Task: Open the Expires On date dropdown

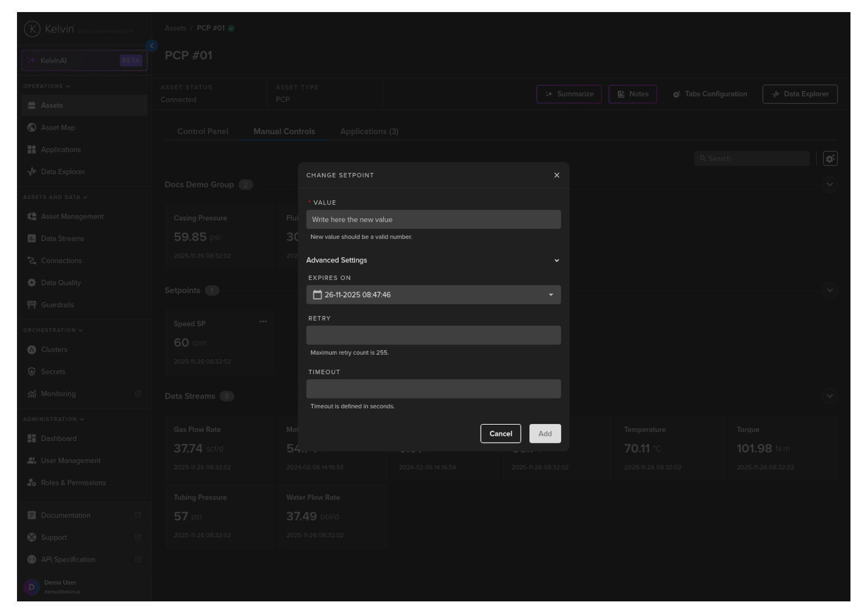Action: (551, 295)
